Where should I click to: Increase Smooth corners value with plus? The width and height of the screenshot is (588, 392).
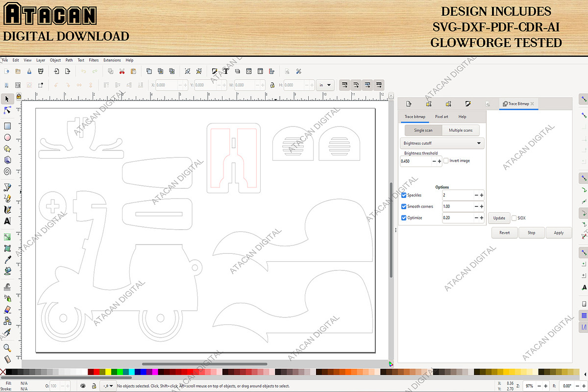(x=482, y=206)
